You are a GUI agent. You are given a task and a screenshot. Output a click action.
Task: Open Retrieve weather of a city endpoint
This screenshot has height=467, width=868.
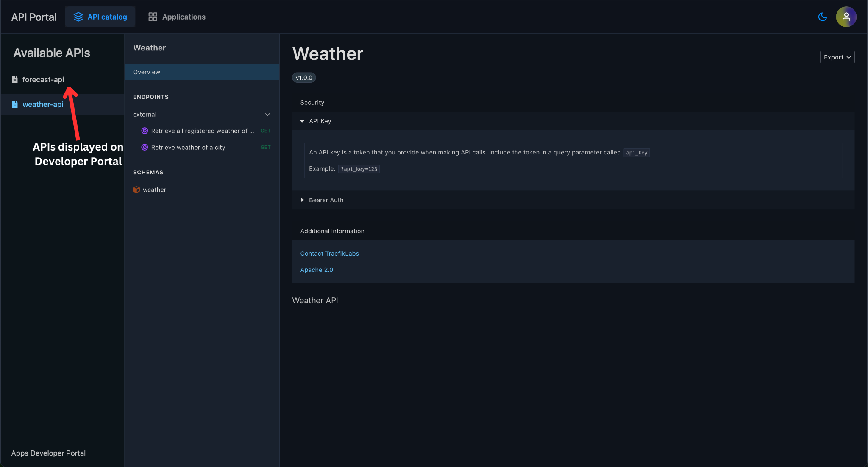[188, 147]
